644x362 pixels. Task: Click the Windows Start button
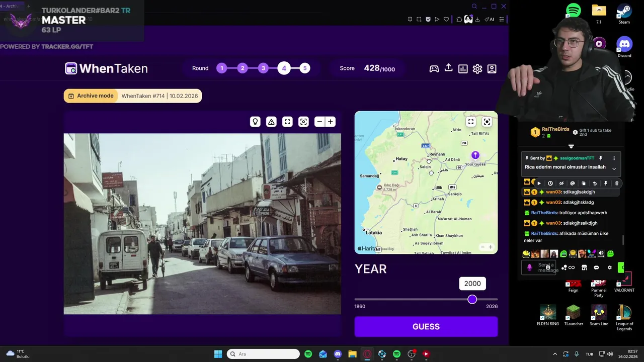click(218, 354)
